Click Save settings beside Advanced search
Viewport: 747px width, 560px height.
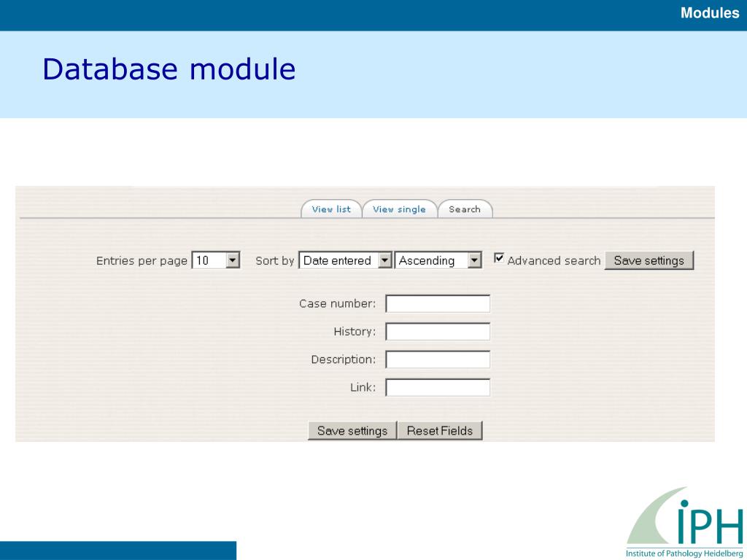649,260
